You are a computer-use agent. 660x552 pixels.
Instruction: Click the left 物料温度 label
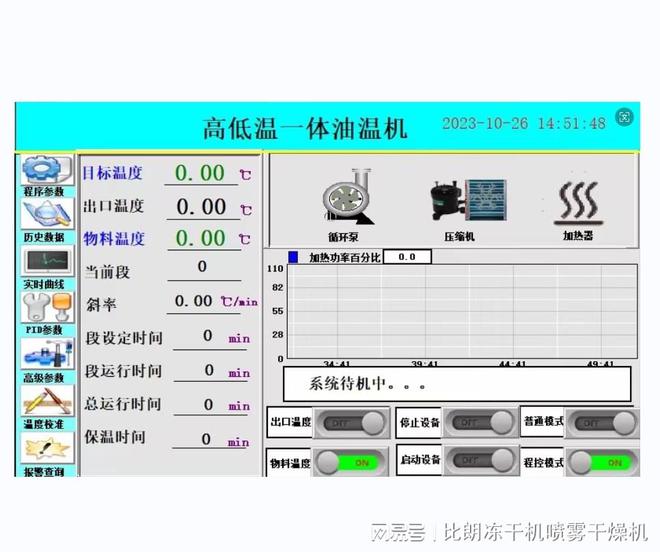[x=114, y=239]
